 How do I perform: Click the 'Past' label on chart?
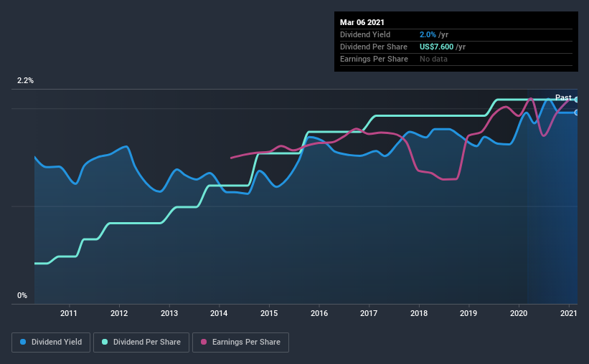[563, 97]
